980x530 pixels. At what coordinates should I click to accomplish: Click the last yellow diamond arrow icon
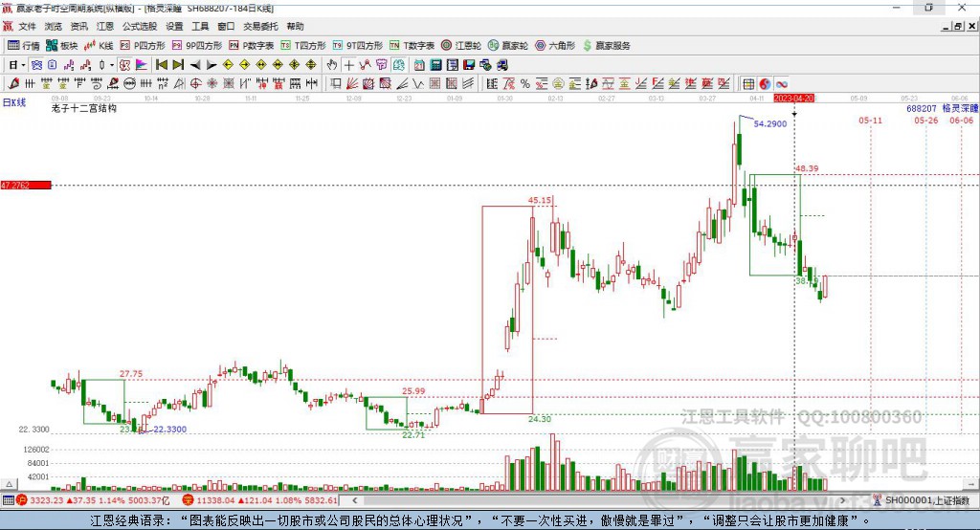(x=311, y=65)
